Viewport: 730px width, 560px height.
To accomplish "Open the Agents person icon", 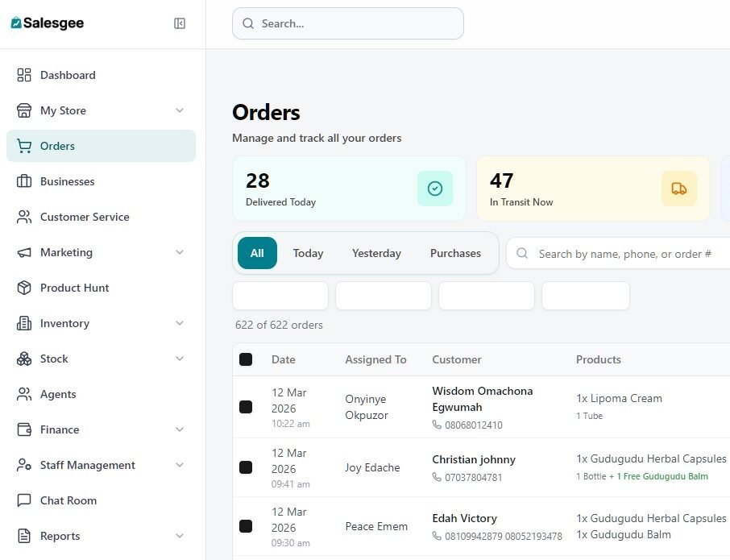I will pyautogui.click(x=24, y=394).
